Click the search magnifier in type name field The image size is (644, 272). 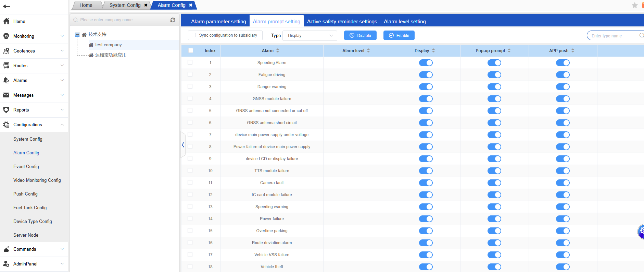(x=641, y=36)
